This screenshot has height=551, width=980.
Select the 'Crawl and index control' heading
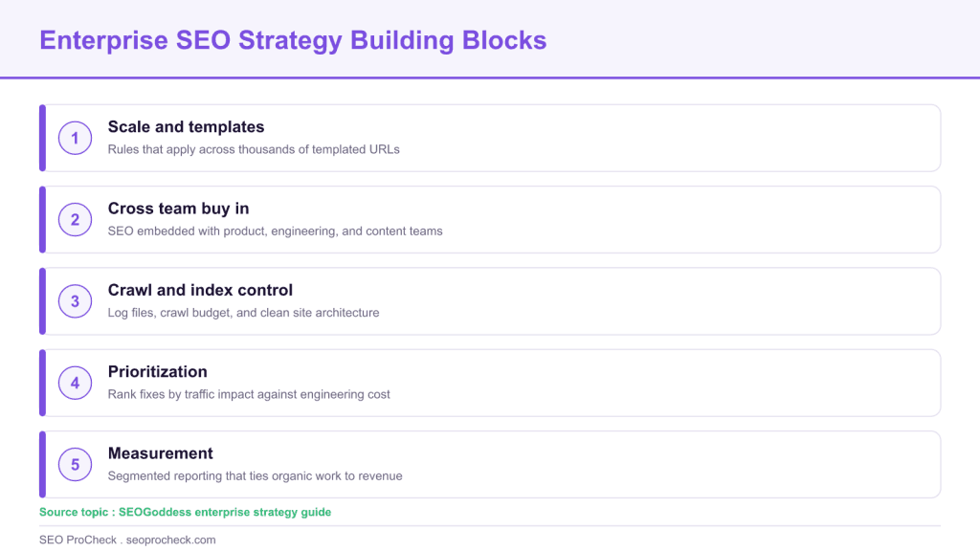click(200, 290)
